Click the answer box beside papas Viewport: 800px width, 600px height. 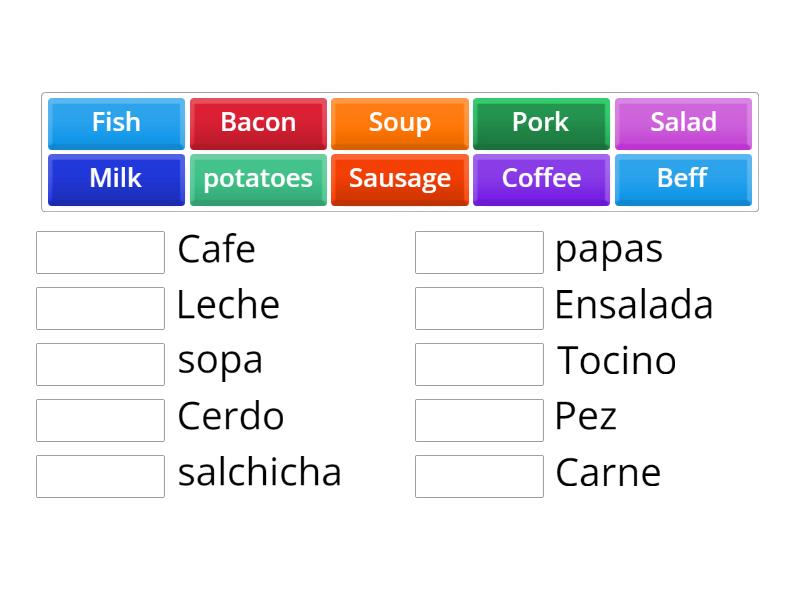point(479,252)
